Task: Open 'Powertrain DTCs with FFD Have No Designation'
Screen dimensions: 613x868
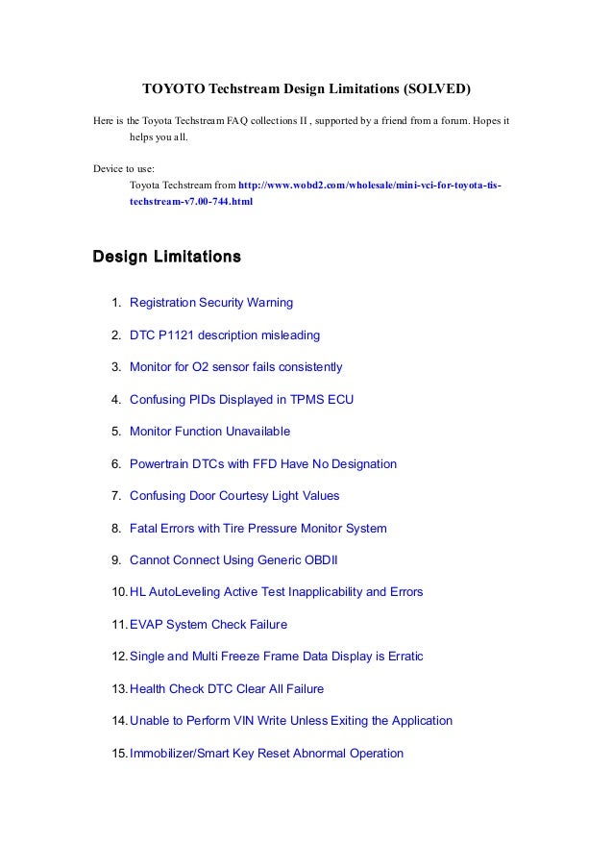Action: coord(263,464)
